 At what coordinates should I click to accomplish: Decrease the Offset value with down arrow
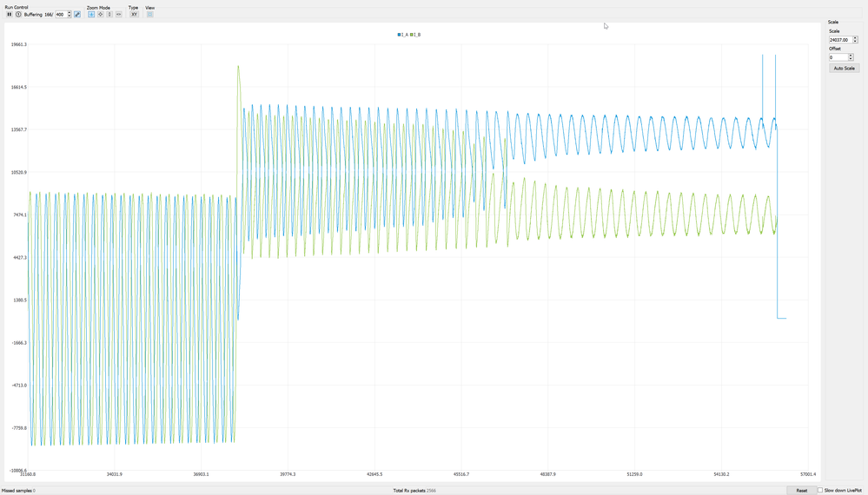(851, 59)
